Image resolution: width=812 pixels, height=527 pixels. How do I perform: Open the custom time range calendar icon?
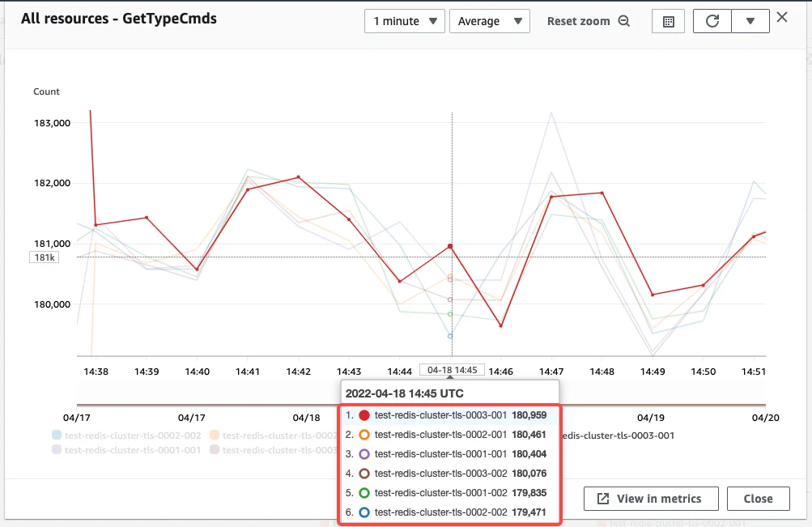669,21
